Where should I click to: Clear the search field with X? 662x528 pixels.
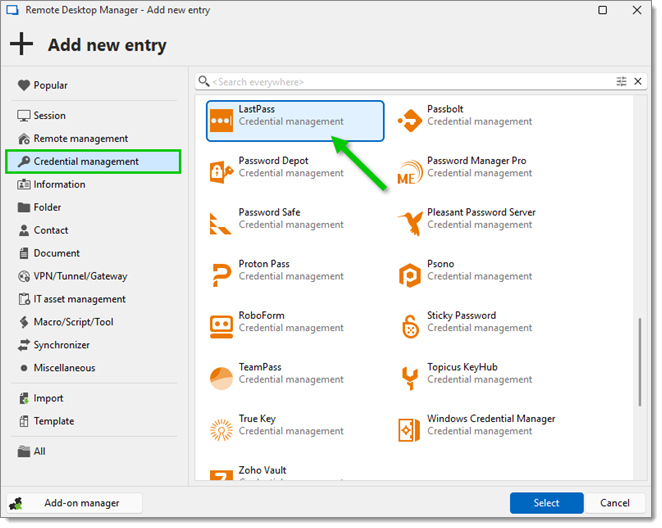(x=638, y=81)
